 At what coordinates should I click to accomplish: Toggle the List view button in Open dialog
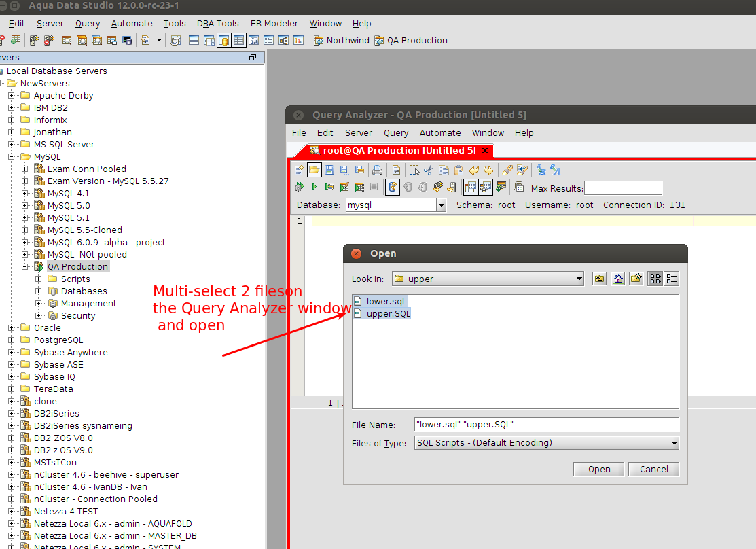pos(655,279)
